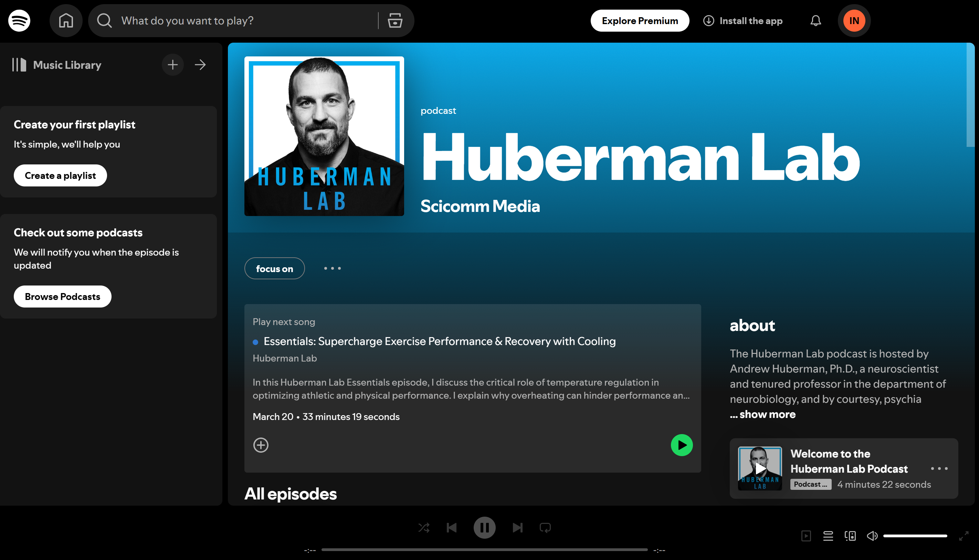Viewport: 979px width, 560px height.
Task: Open the Home page icon
Action: [66, 20]
